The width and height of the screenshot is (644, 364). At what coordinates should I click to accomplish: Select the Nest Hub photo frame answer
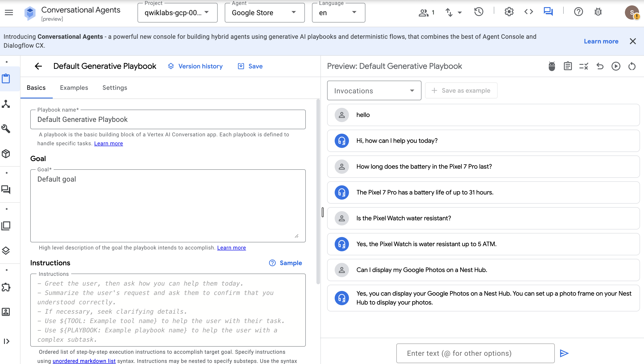[x=483, y=298]
